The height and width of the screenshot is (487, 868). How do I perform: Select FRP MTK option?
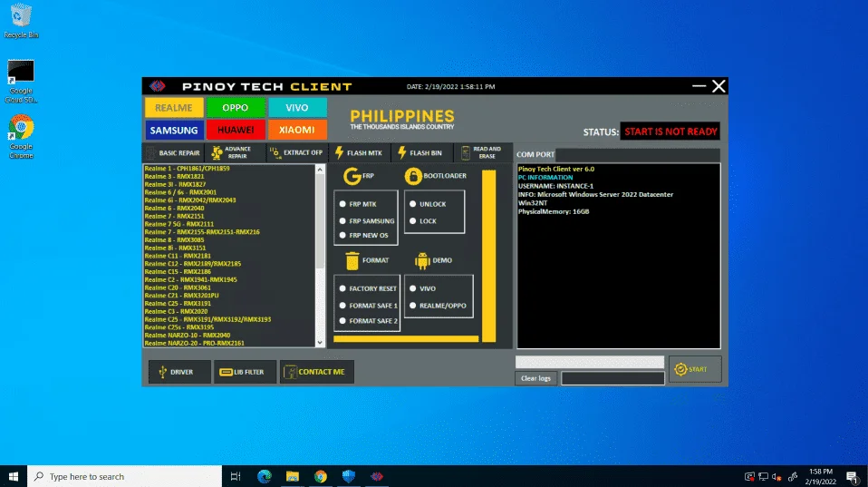click(359, 204)
